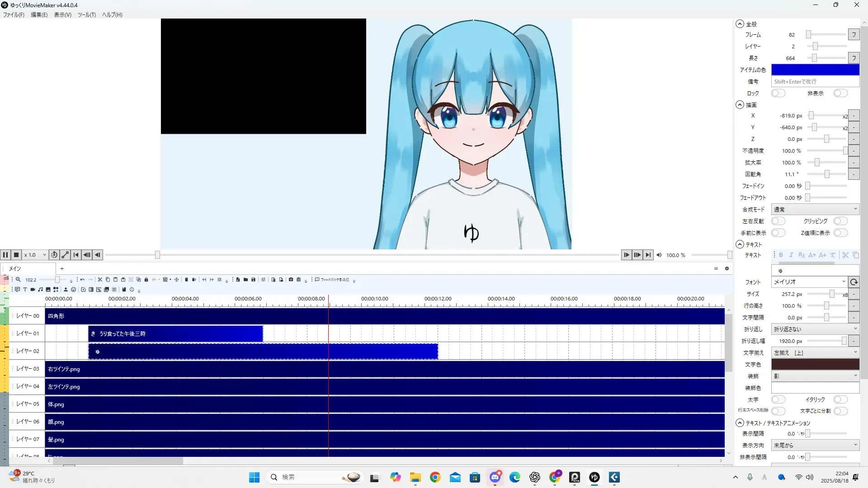Click the save floppy disk icon
The image size is (868, 488).
point(253,280)
